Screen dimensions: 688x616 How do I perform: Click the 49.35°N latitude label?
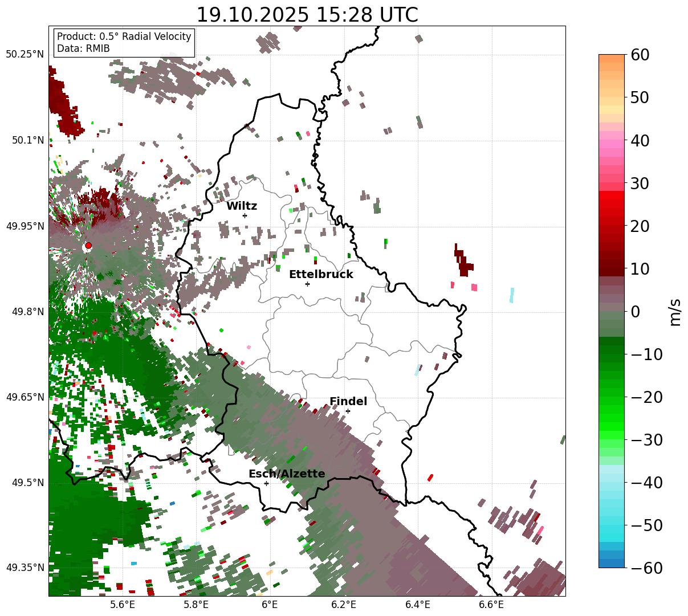pyautogui.click(x=25, y=568)
